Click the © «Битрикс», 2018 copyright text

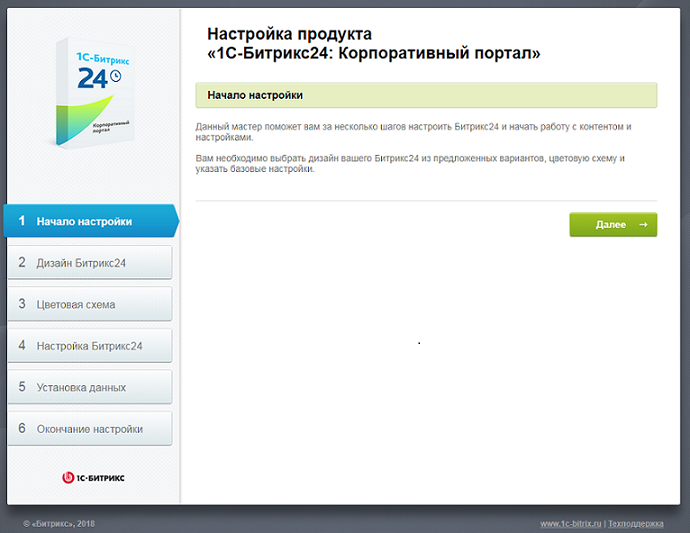(59, 523)
